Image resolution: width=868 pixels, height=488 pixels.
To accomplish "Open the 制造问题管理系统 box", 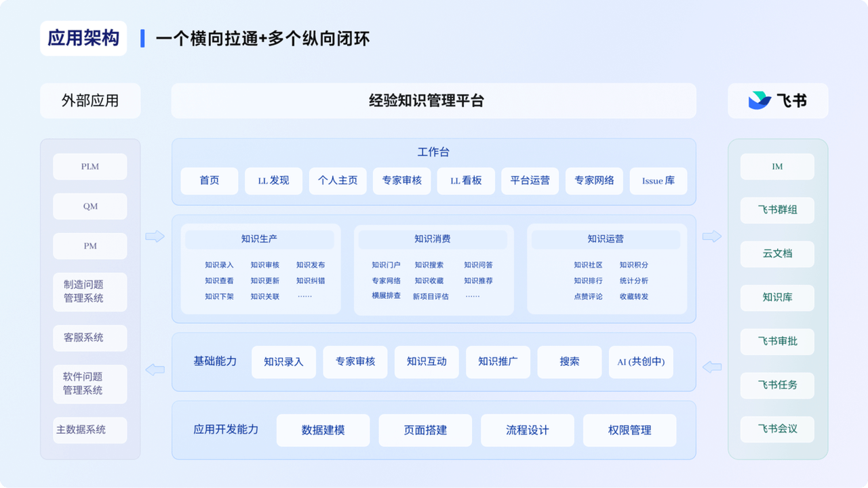I will pyautogui.click(x=90, y=291).
